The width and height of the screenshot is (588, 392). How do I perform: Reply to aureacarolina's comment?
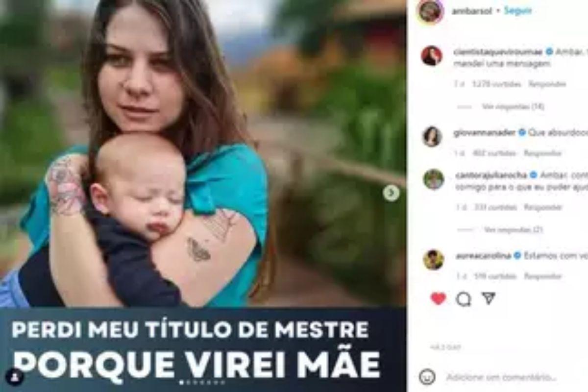click(542, 276)
